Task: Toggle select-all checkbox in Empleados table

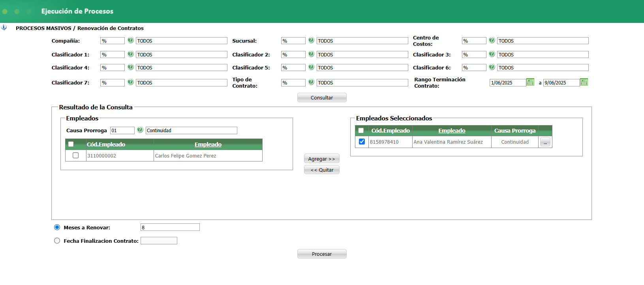Action: tap(71, 144)
